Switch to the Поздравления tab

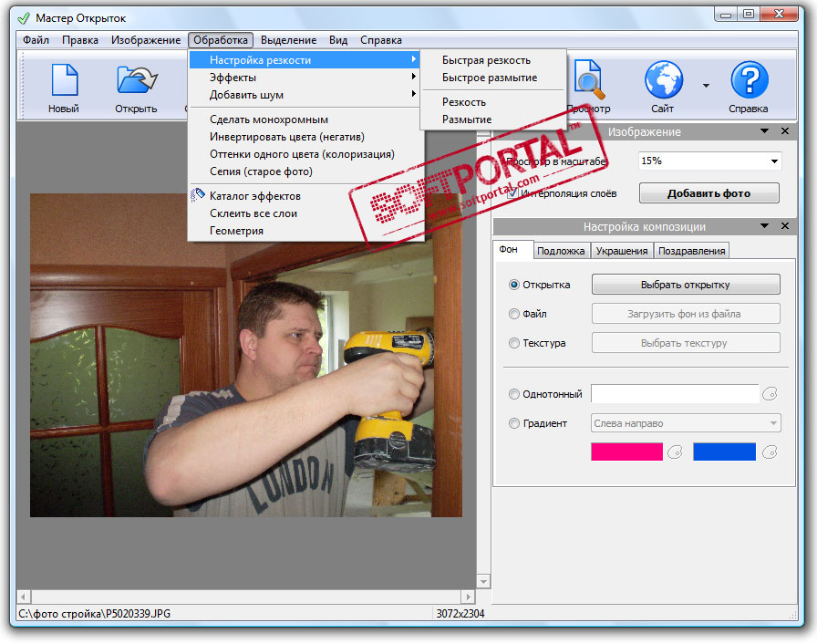(x=691, y=251)
